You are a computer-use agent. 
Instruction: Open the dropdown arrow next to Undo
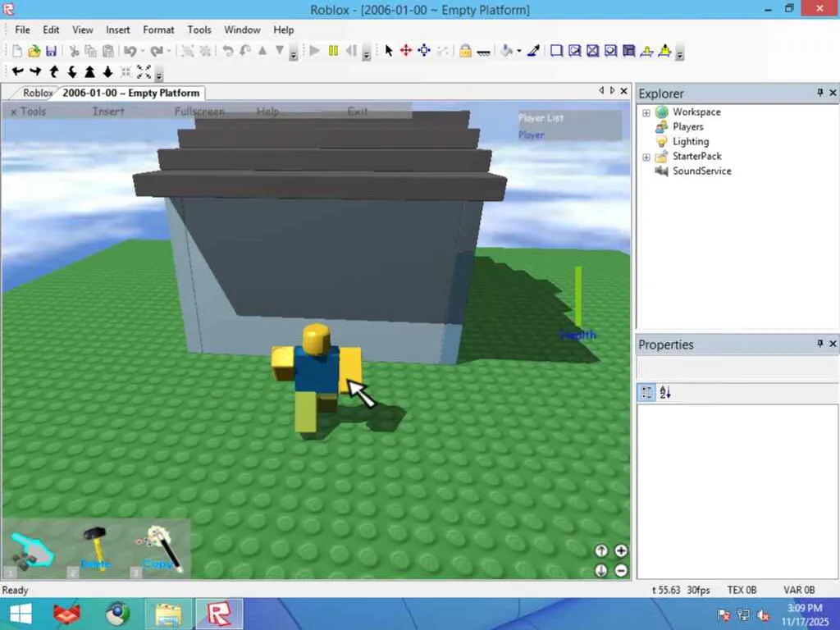click(143, 51)
